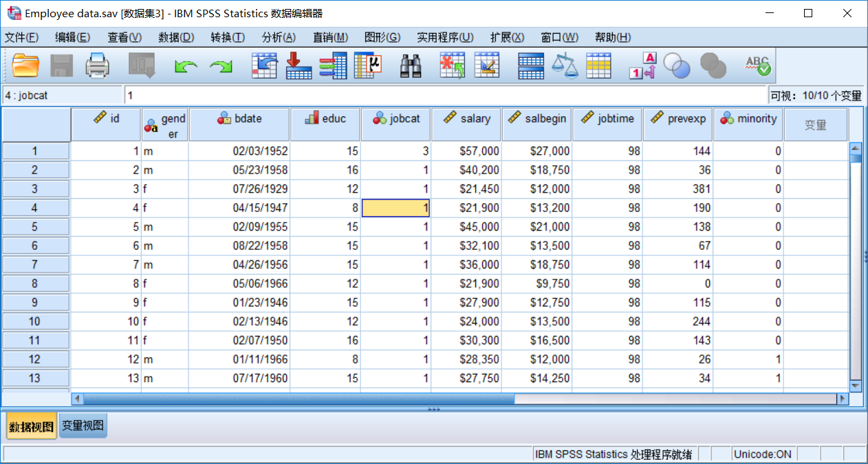This screenshot has height=464, width=868.
Task: Open Find with the binoculars icon
Action: [411, 65]
